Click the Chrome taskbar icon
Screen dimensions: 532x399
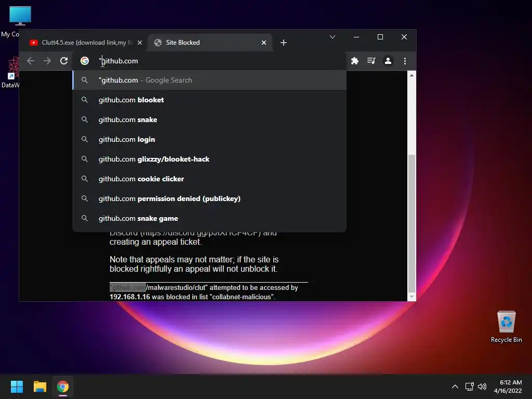pos(63,387)
